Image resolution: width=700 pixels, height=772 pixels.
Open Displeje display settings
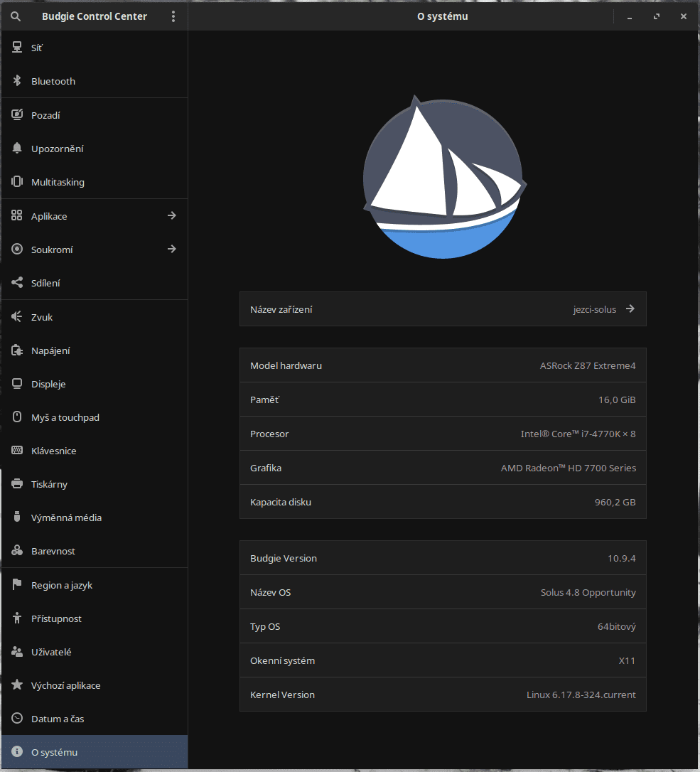click(95, 384)
